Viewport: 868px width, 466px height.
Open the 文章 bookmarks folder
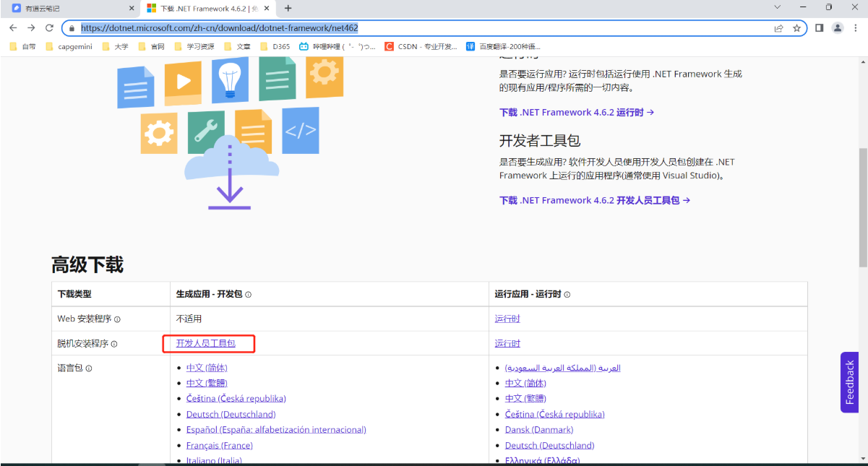click(x=238, y=46)
